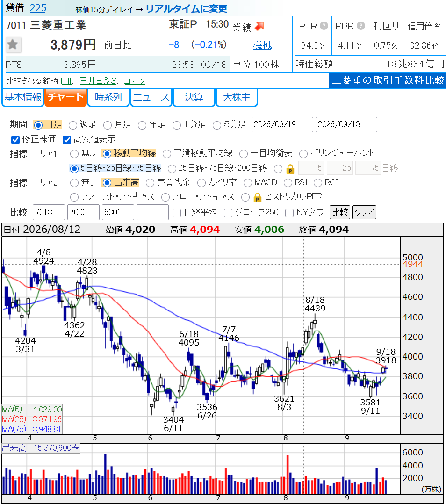This screenshot has width=446, height=504.
Task: Open compared stock コマツ link
Action: (135, 81)
